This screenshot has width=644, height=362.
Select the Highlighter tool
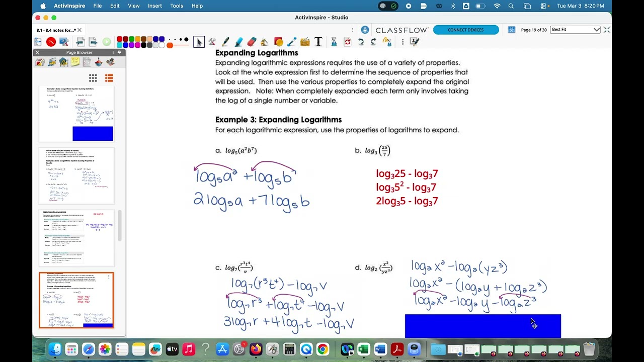point(238,42)
